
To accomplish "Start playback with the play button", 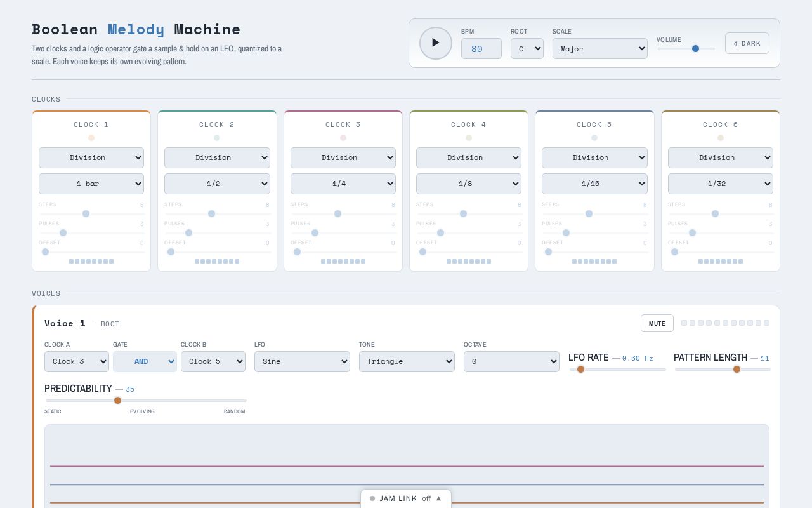I will [436, 43].
